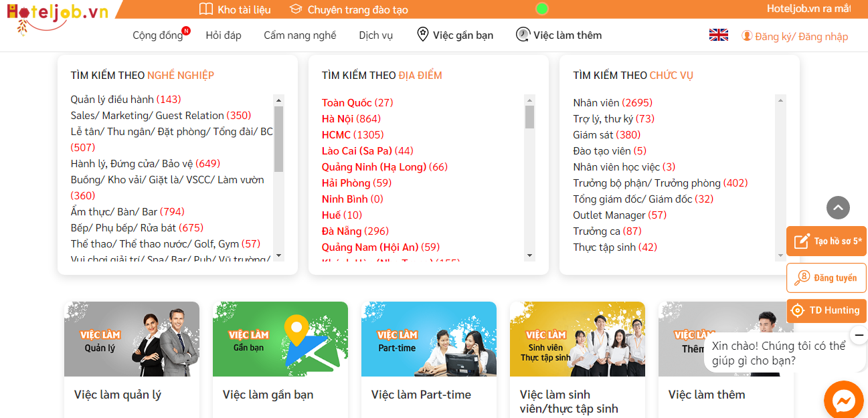
Task: Choose location Hà Nội (864)
Action: click(x=351, y=118)
